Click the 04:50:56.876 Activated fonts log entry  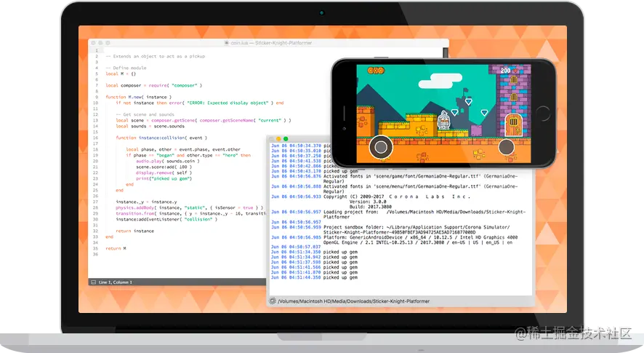[394, 178]
